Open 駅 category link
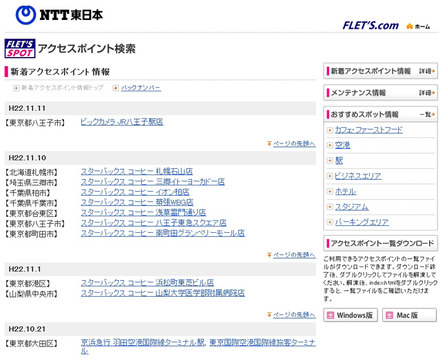440x364 pixels. [x=339, y=161]
